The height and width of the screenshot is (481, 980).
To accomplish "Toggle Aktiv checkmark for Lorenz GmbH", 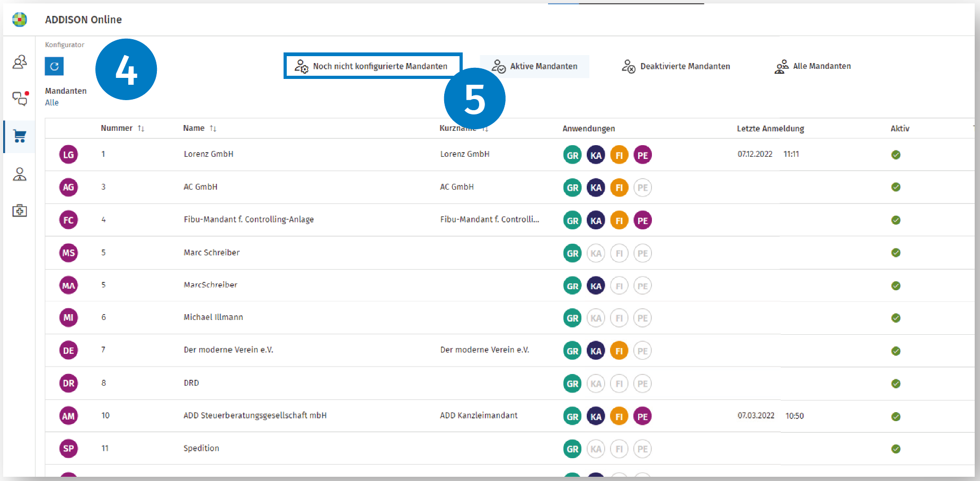I will point(896,155).
